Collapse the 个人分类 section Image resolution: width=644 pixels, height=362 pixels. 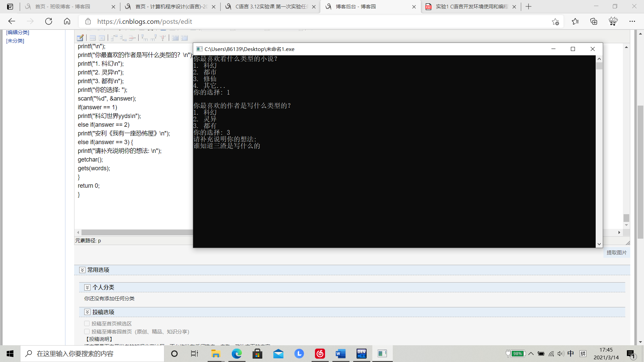[87, 287]
